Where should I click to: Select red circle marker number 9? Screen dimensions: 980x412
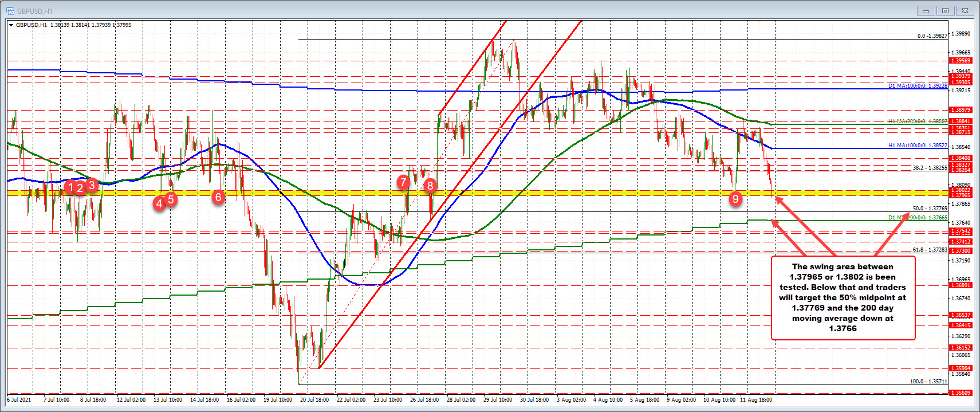[735, 199]
